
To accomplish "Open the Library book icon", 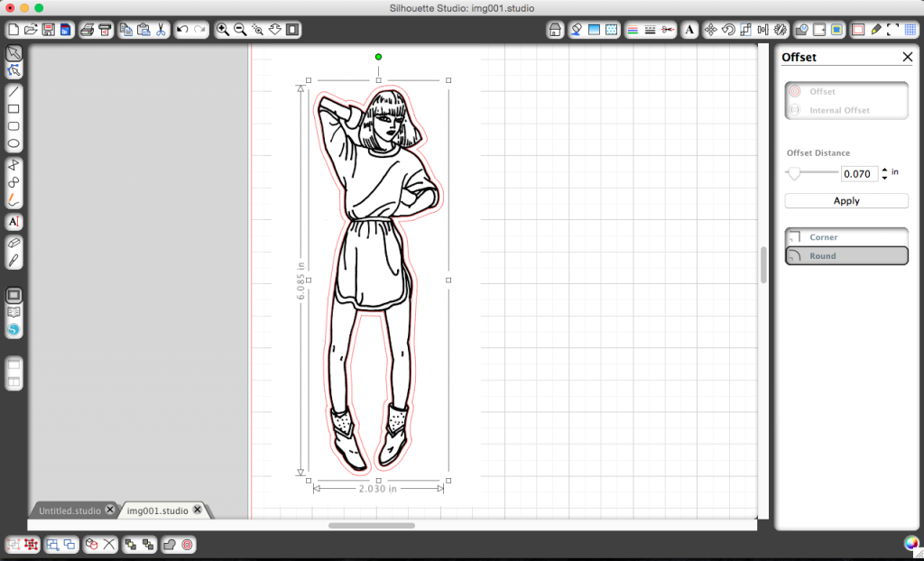I will click(14, 312).
